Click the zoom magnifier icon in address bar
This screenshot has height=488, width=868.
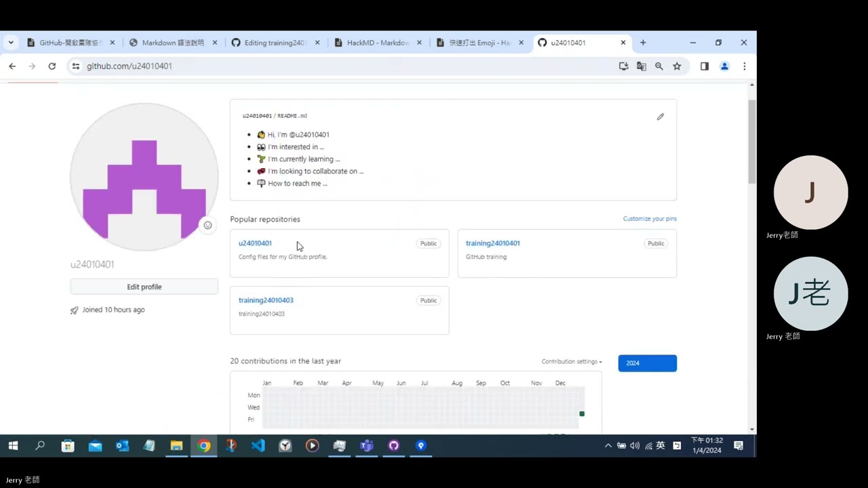(x=658, y=66)
